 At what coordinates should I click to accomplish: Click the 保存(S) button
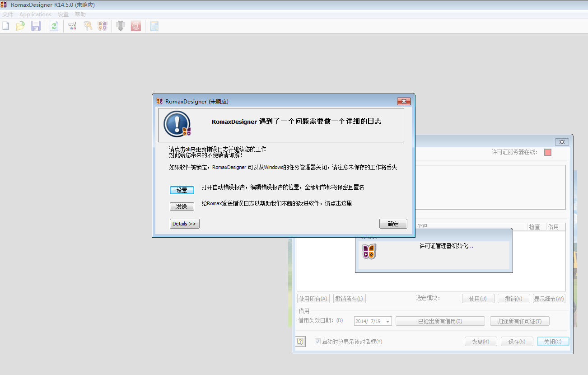pos(517,342)
